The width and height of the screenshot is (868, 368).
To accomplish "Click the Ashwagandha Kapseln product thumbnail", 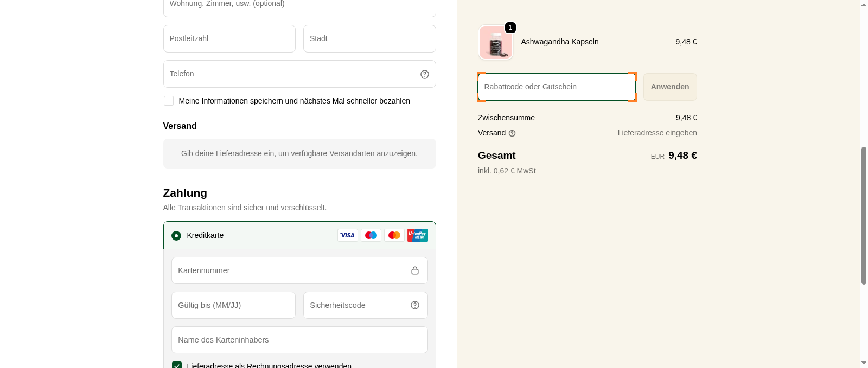I will tap(495, 42).
